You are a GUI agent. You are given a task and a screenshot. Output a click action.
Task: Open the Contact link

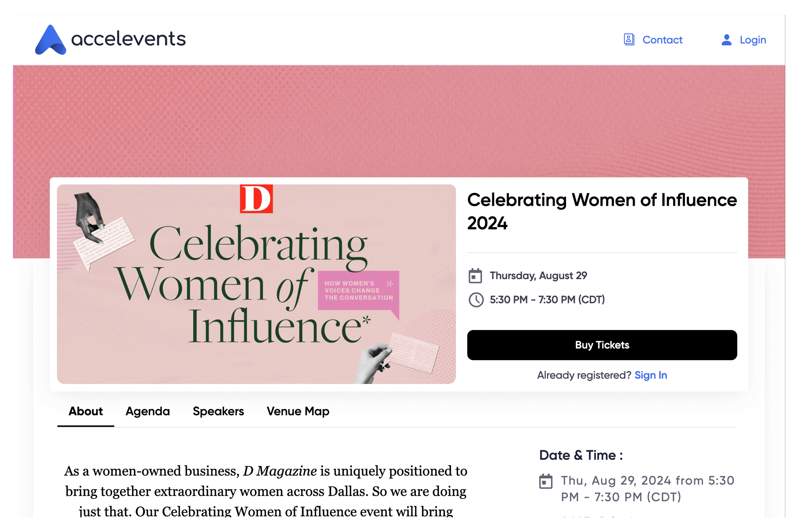coord(662,40)
